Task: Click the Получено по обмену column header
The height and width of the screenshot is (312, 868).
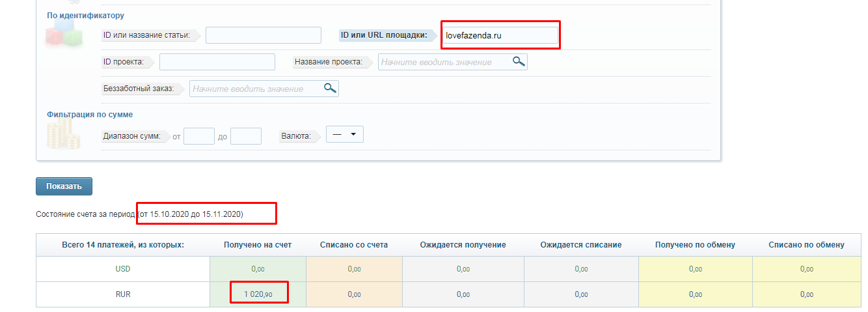Action: click(695, 245)
